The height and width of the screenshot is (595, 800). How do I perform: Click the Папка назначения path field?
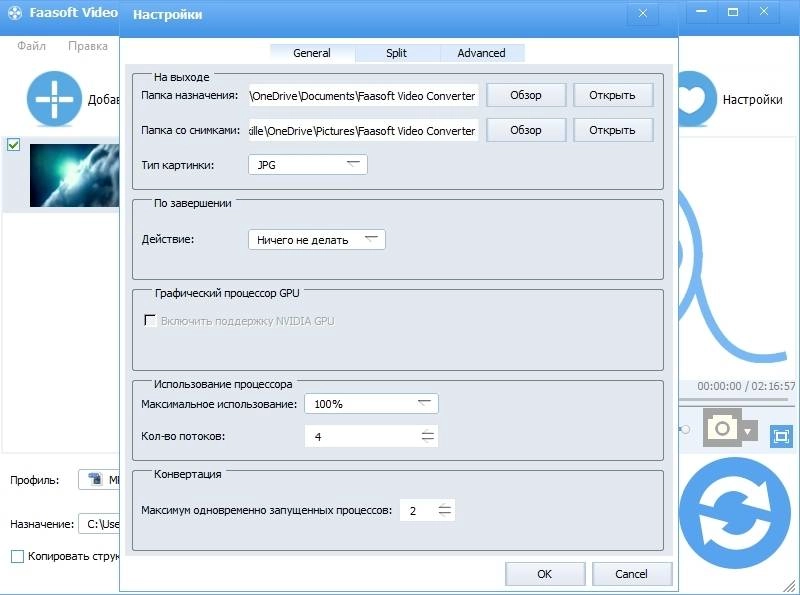(363, 95)
